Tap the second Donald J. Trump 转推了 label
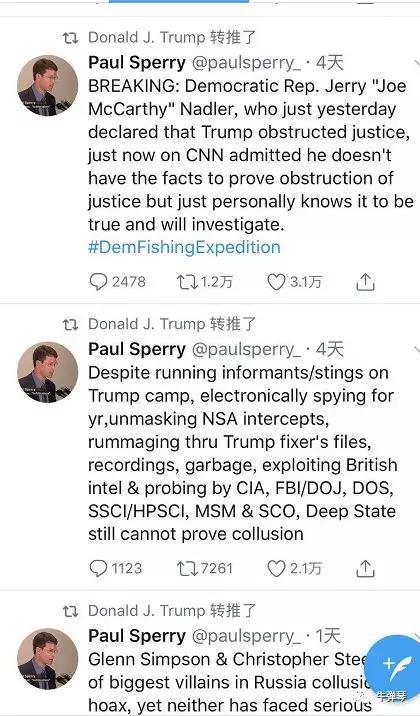The width and height of the screenshot is (420, 716). tap(172, 324)
